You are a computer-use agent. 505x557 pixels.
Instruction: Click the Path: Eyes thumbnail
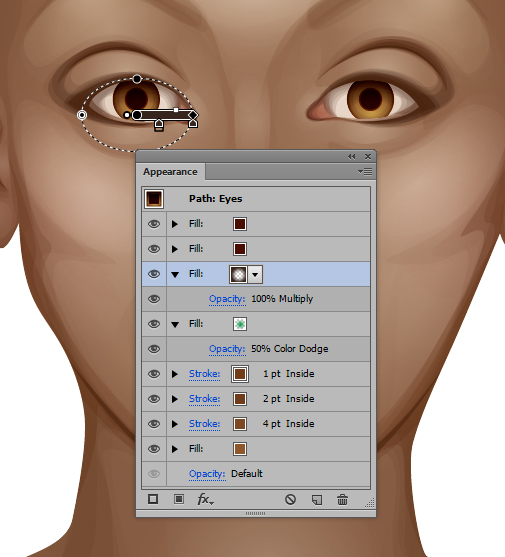(x=154, y=199)
